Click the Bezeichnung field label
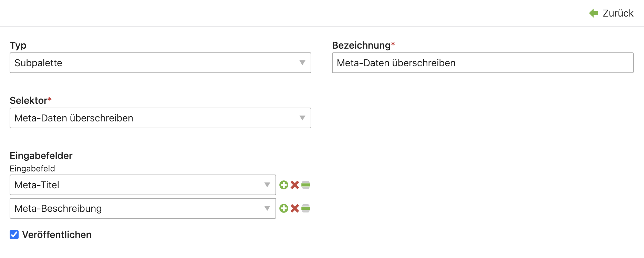The height and width of the screenshot is (258, 644). pyautogui.click(x=361, y=45)
